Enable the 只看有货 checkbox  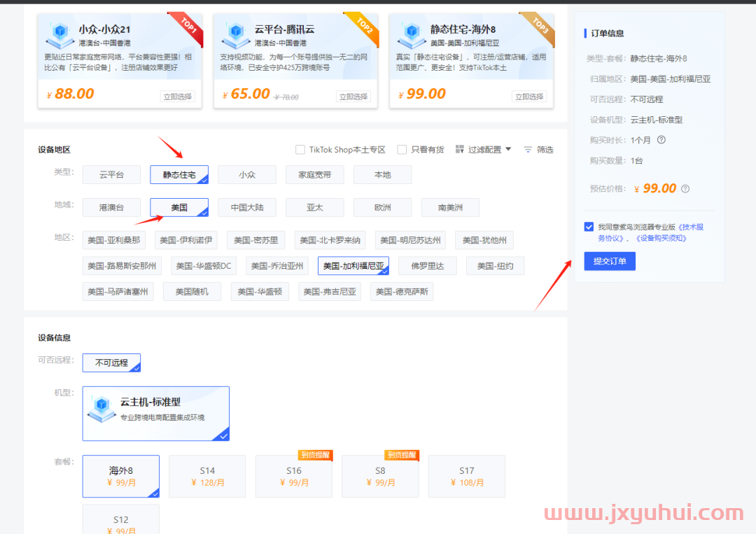tap(402, 149)
